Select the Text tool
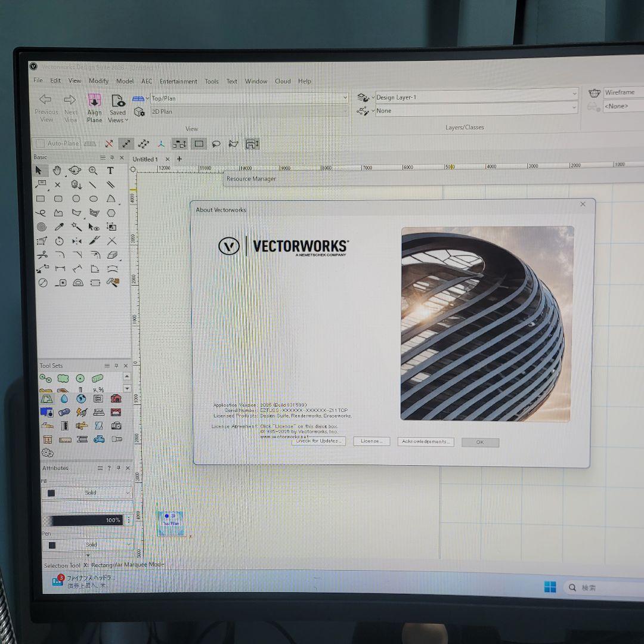 pos(111,171)
